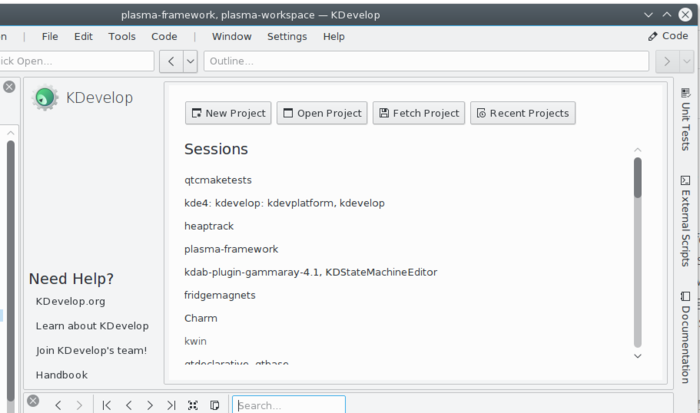This screenshot has height=413, width=700.
Task: Go to next item icon
Action: pyautogui.click(x=150, y=405)
